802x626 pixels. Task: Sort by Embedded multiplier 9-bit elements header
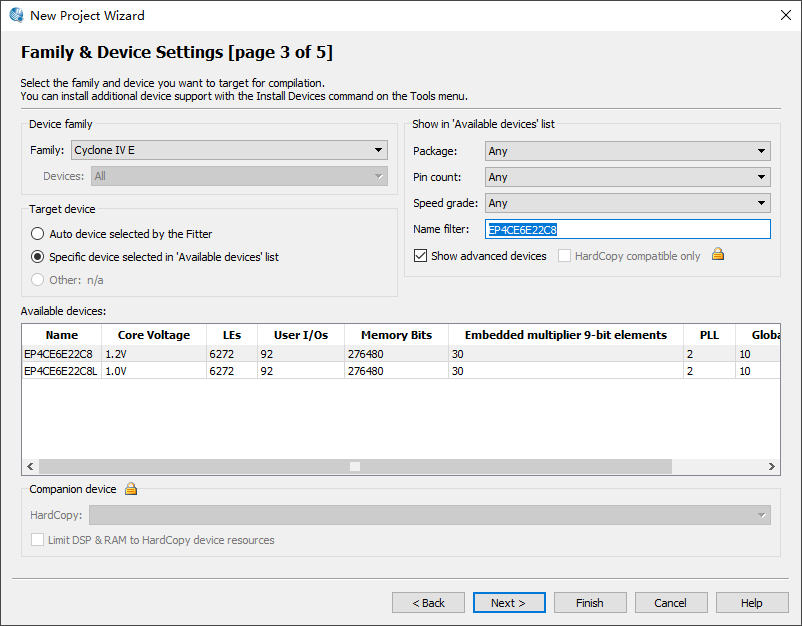pyautogui.click(x=566, y=335)
